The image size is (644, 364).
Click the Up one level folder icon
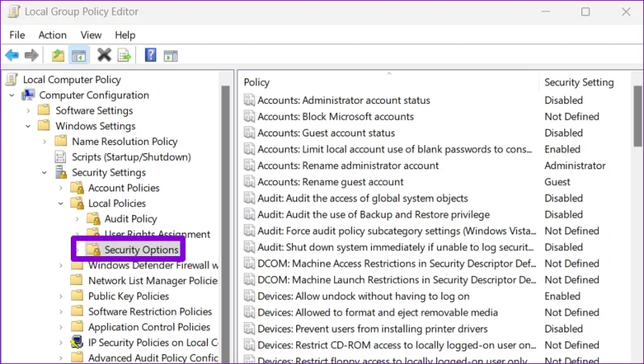58,55
